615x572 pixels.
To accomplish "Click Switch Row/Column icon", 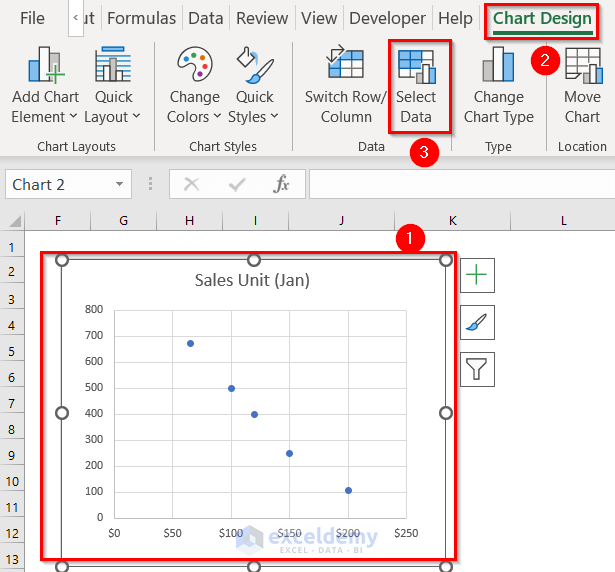I will 345,62.
